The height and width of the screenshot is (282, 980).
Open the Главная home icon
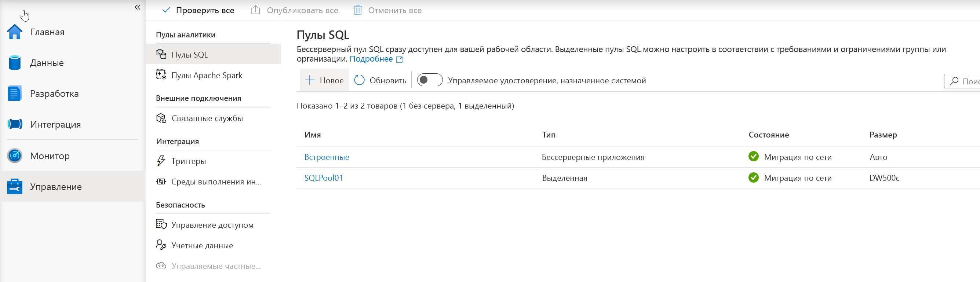click(15, 32)
